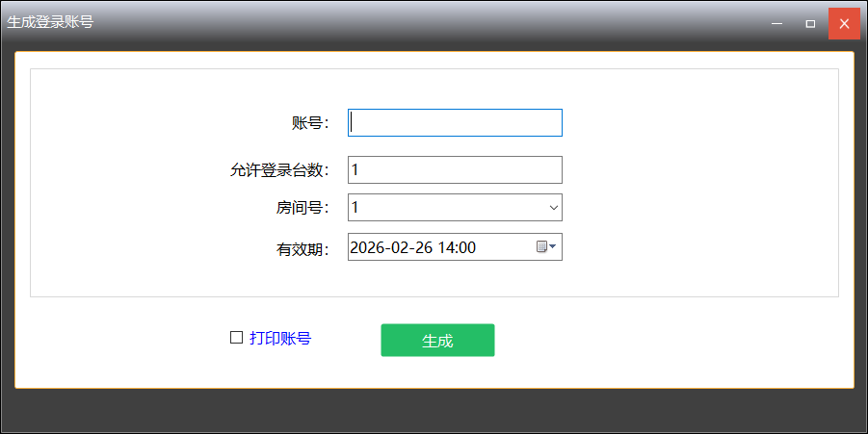Click the 允许登录台数 input field
The height and width of the screenshot is (434, 868).
click(455, 170)
